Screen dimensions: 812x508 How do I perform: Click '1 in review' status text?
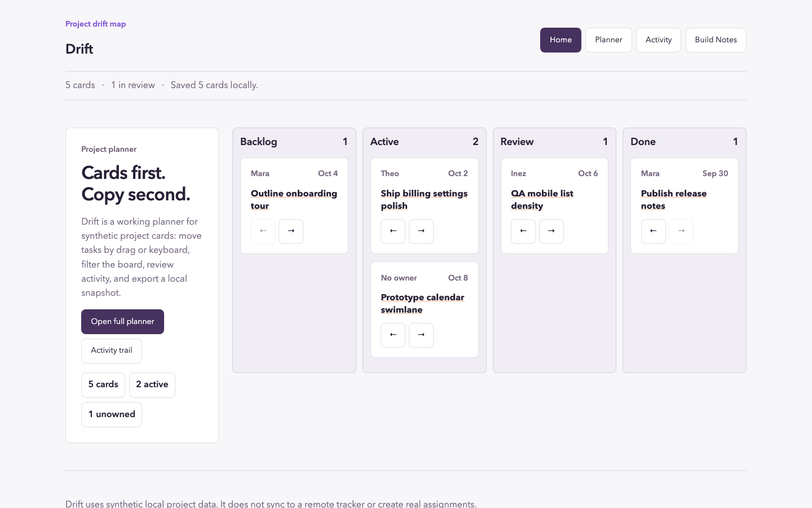click(133, 85)
